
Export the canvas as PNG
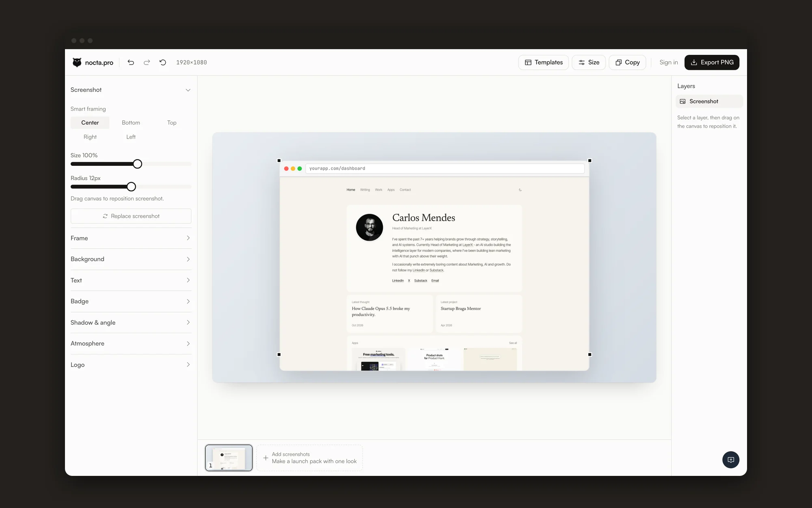(712, 62)
